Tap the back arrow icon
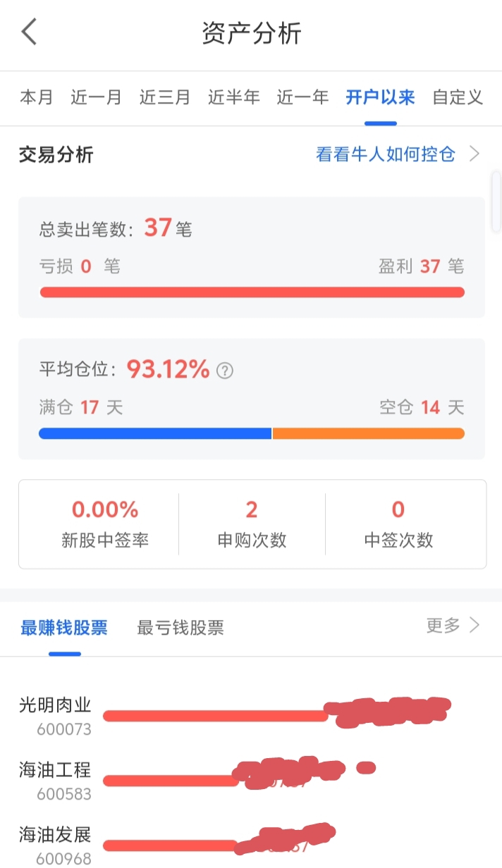 (x=29, y=32)
